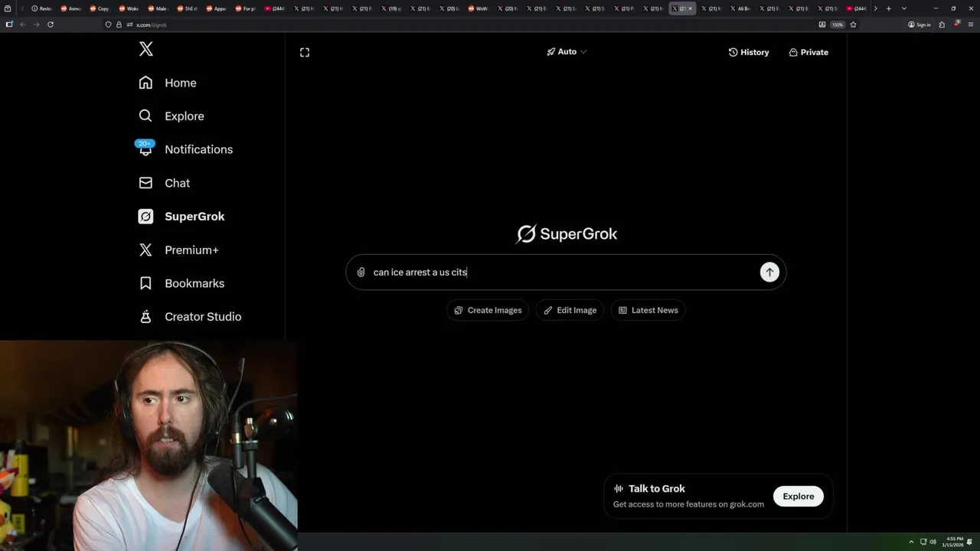Switch to the Asmo Reddit tab
Screen dimensions: 980x551
tap(70, 8)
